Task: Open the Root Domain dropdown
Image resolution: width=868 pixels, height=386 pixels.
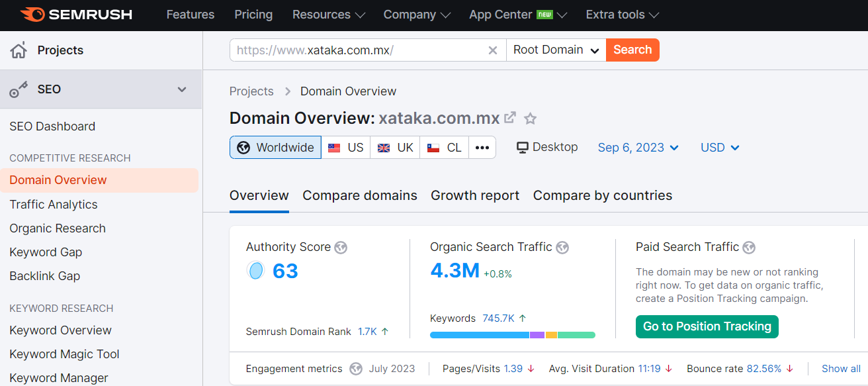Action: [556, 50]
